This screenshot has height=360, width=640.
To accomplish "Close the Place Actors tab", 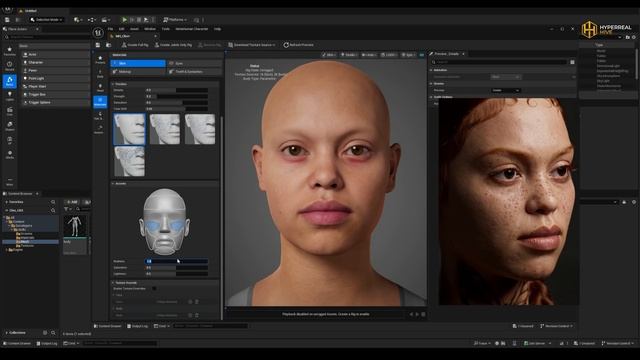I will pos(37,29).
